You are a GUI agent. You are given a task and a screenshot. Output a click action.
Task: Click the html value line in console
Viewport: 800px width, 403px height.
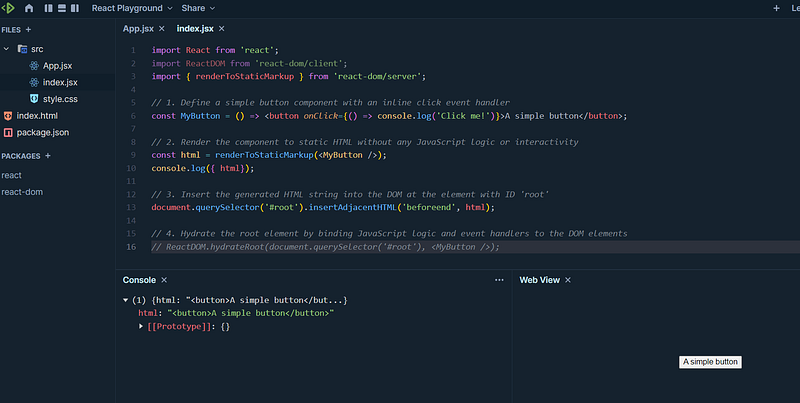click(x=236, y=313)
